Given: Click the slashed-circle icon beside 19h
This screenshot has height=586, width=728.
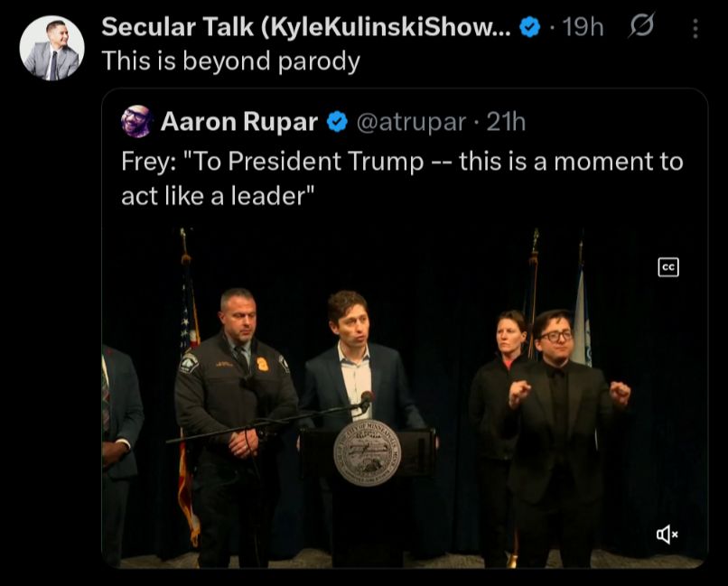Looking at the screenshot, I should (x=640, y=28).
